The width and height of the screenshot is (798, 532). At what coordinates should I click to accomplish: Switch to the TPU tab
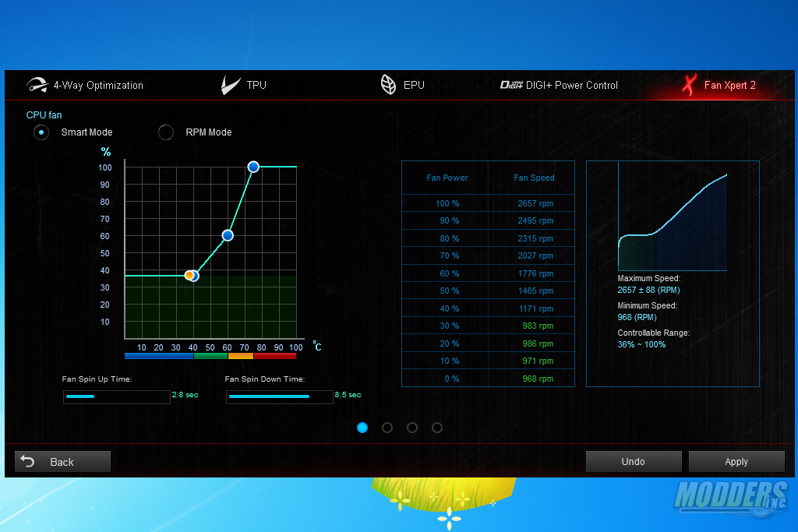pyautogui.click(x=244, y=85)
